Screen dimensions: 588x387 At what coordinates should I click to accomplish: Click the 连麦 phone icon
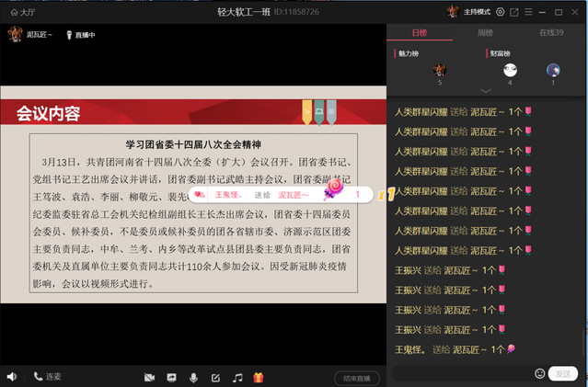47,377
